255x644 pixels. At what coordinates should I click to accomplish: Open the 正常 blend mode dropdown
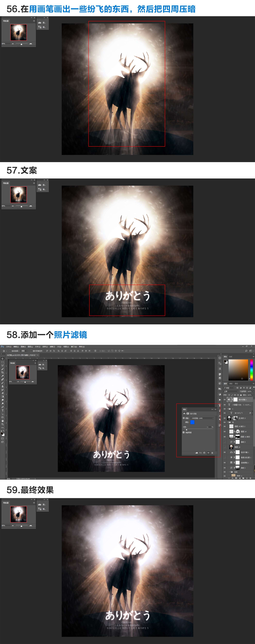click(231, 392)
